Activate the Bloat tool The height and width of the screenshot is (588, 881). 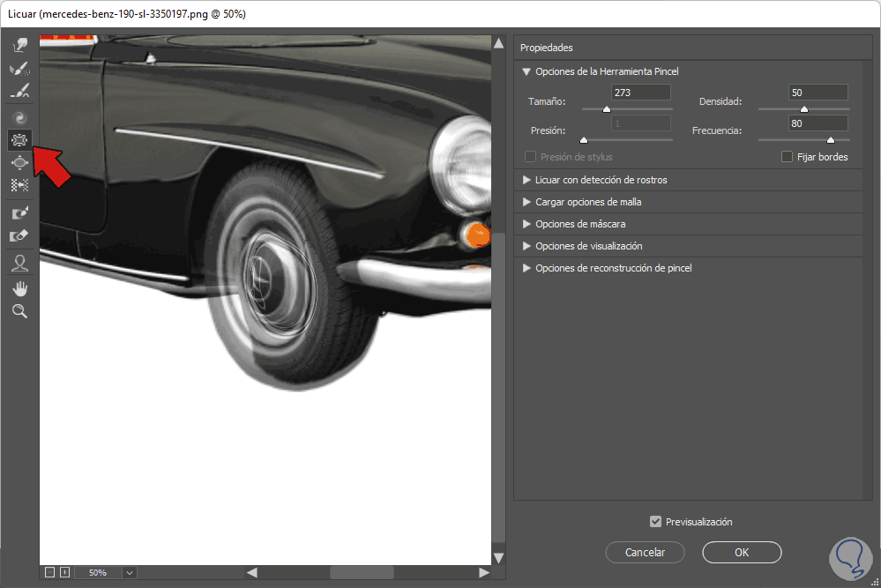tap(19, 162)
